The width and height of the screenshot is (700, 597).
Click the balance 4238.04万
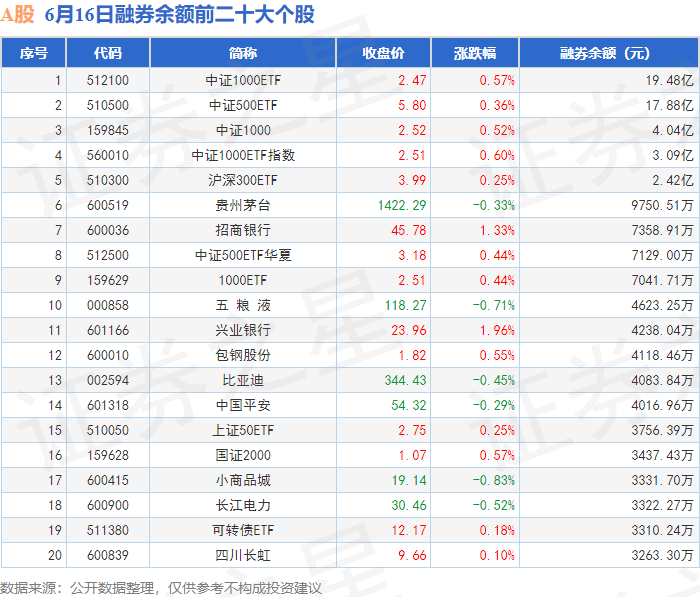662,330
